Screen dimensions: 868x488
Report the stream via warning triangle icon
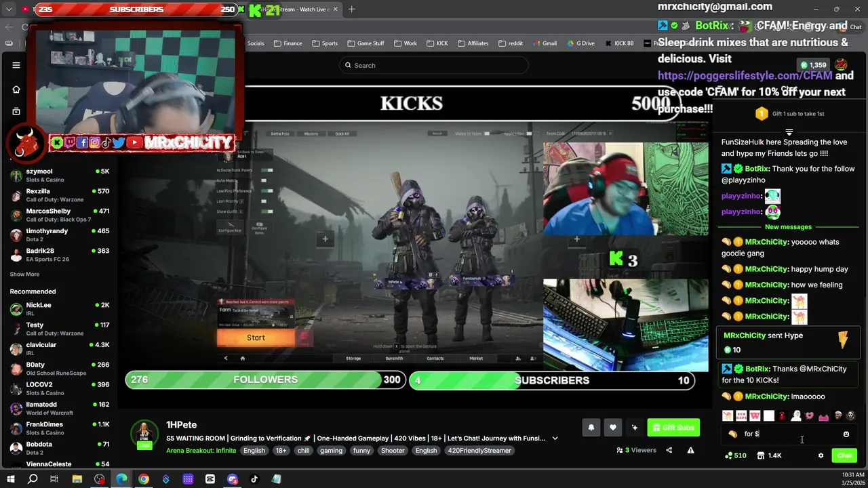(690, 450)
